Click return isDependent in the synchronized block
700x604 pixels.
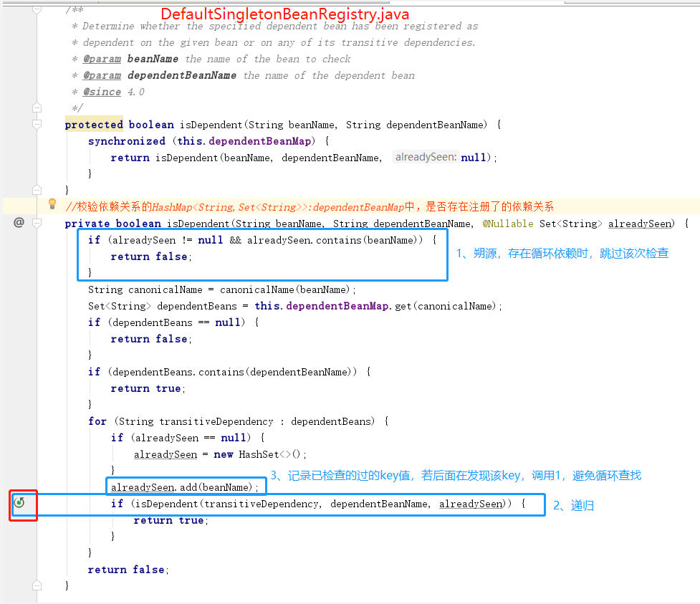[x=164, y=158]
